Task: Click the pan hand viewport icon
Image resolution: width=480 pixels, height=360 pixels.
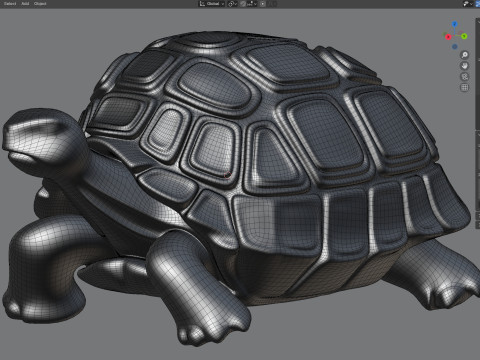Action: tap(464, 66)
